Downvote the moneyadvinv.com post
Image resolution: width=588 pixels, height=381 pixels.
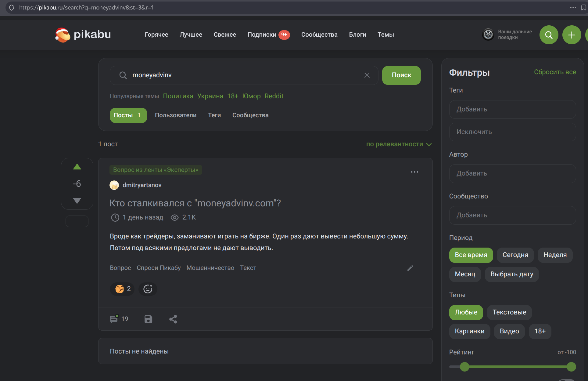(77, 201)
